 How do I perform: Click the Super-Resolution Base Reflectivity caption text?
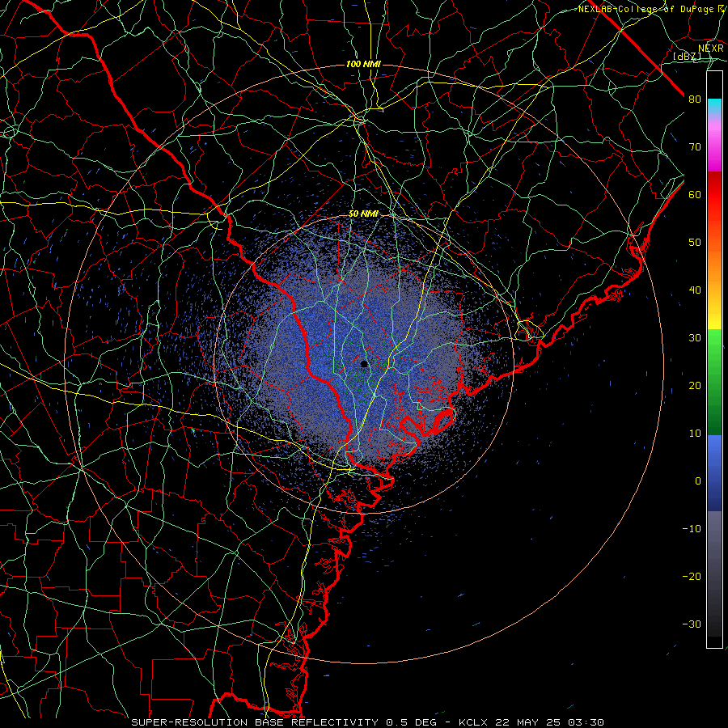click(x=255, y=722)
